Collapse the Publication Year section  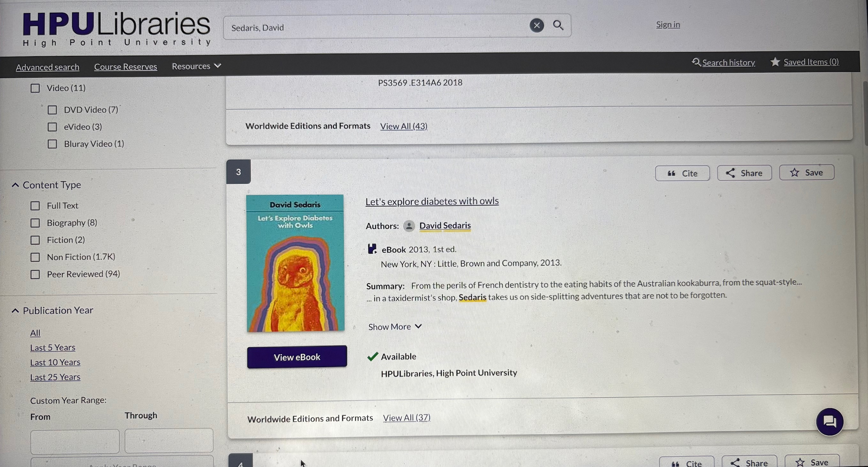pos(15,311)
